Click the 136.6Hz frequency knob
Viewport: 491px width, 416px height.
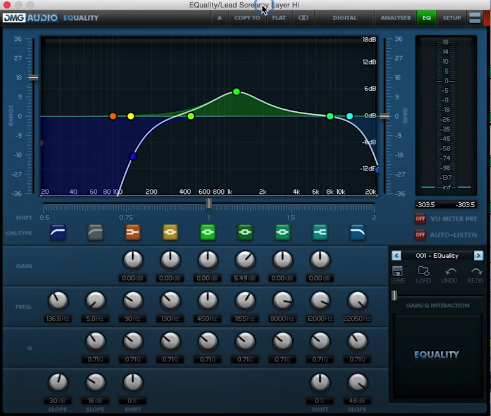point(58,301)
